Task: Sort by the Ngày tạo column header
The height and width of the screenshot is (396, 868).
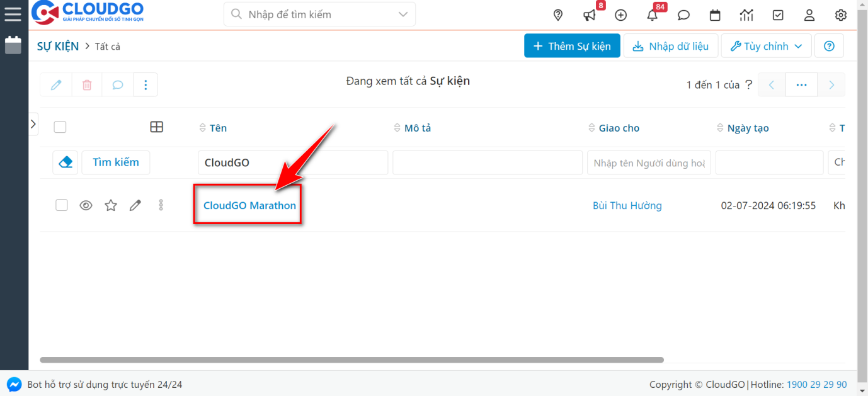Action: pos(748,128)
